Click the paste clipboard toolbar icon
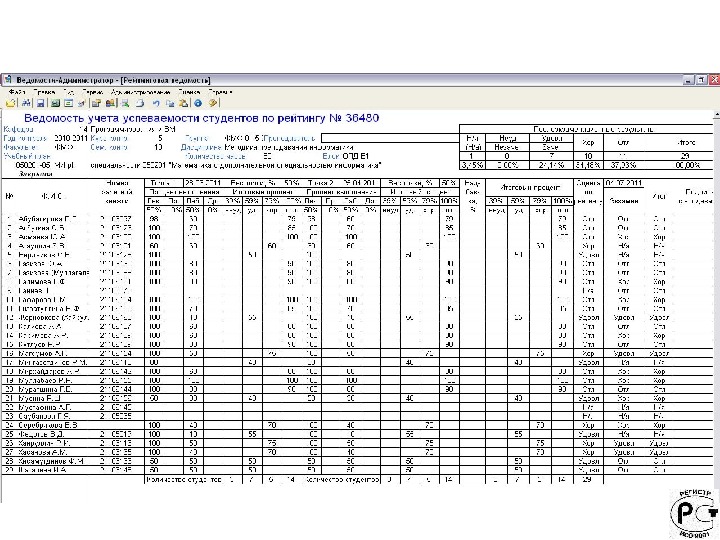Viewport: 720px width, 540px height. 184,103
